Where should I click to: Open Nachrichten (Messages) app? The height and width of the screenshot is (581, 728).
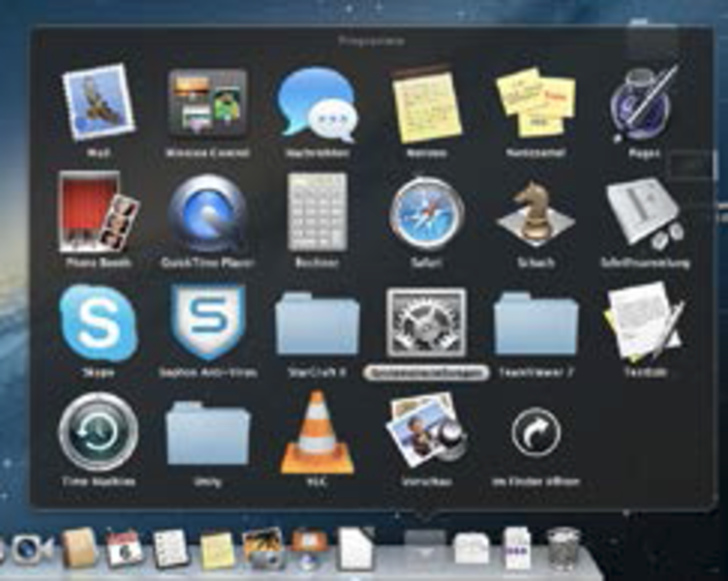[318, 104]
